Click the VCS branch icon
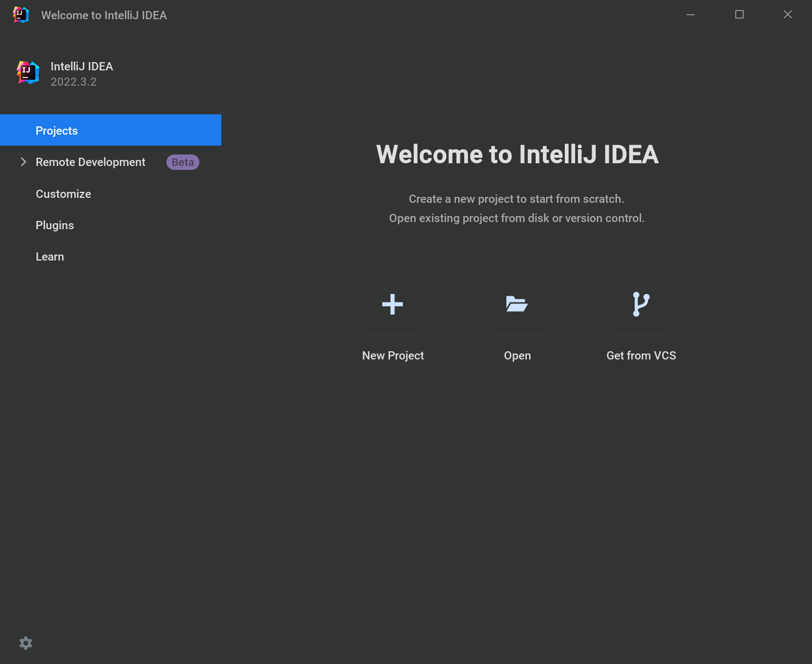The height and width of the screenshot is (664, 812). tap(641, 304)
